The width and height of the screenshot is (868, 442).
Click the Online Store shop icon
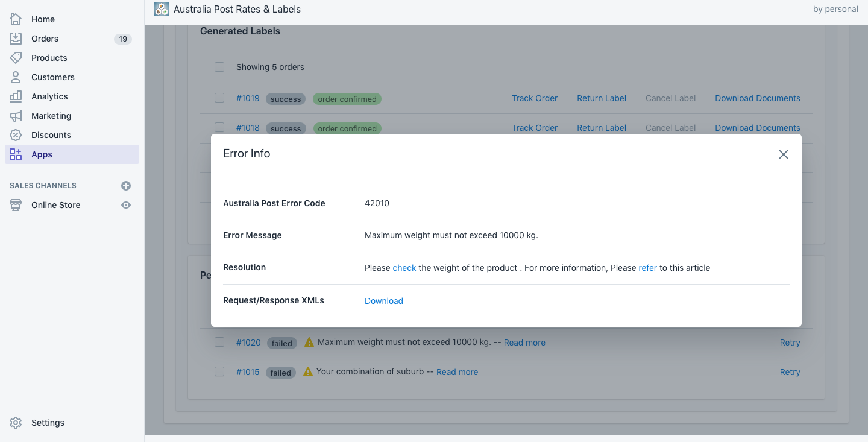click(x=16, y=205)
